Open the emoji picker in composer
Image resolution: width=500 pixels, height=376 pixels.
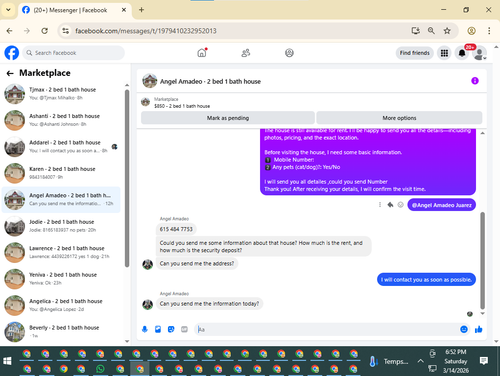tap(464, 329)
